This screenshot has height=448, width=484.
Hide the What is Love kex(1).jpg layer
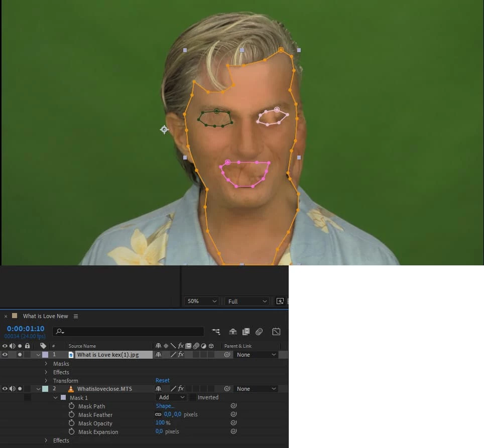[x=5, y=355]
